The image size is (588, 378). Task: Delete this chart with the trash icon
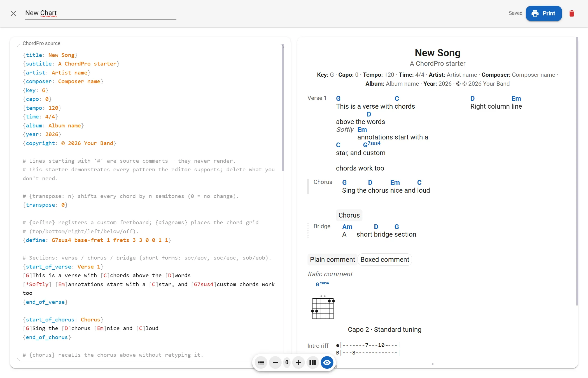click(x=572, y=13)
